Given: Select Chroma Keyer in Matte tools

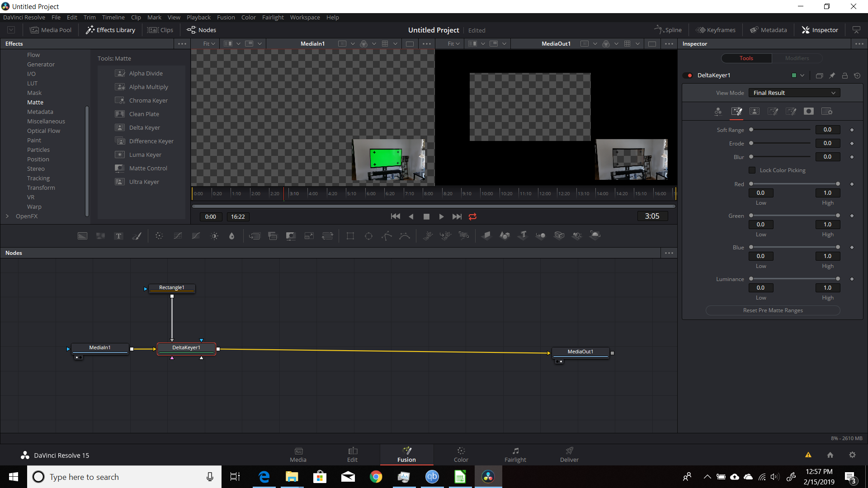Looking at the screenshot, I should 142,100.
